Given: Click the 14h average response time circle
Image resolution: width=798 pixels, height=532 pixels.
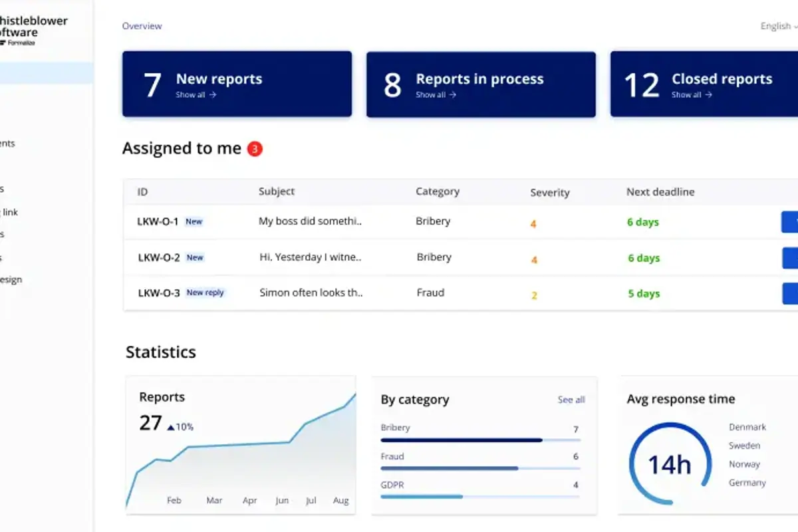Looking at the screenshot, I should coord(669,464).
